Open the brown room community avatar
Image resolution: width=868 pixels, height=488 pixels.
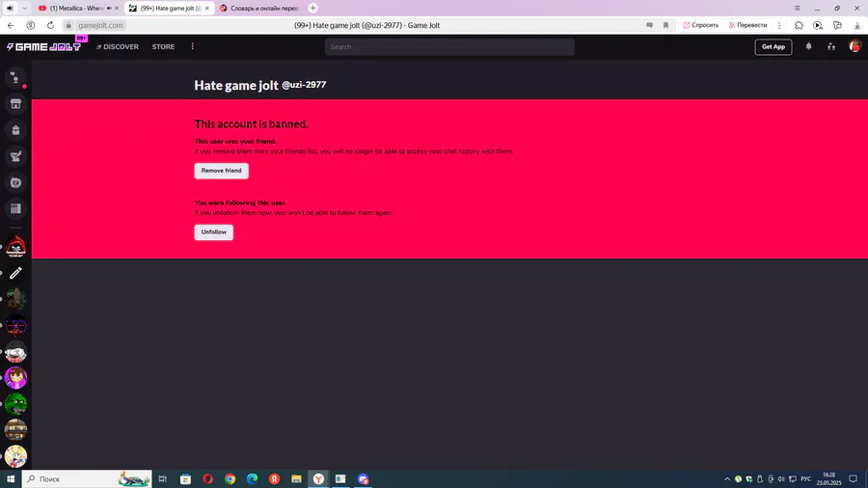coord(15,430)
